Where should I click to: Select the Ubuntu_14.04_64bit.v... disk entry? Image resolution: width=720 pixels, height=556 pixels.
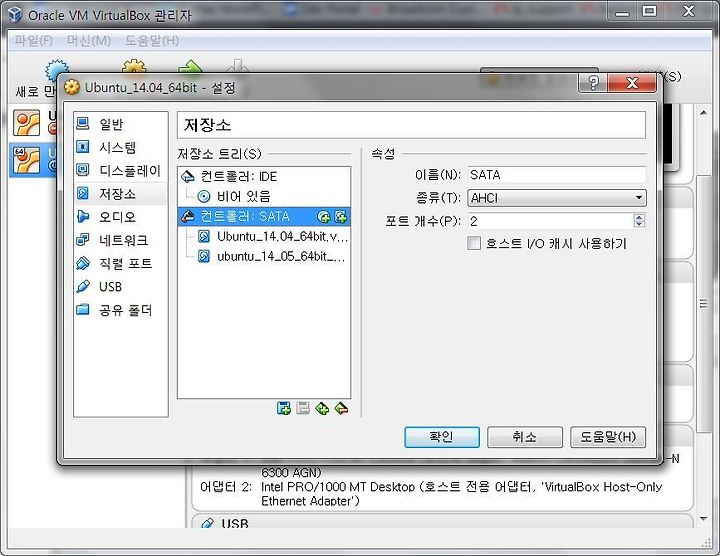click(x=264, y=236)
